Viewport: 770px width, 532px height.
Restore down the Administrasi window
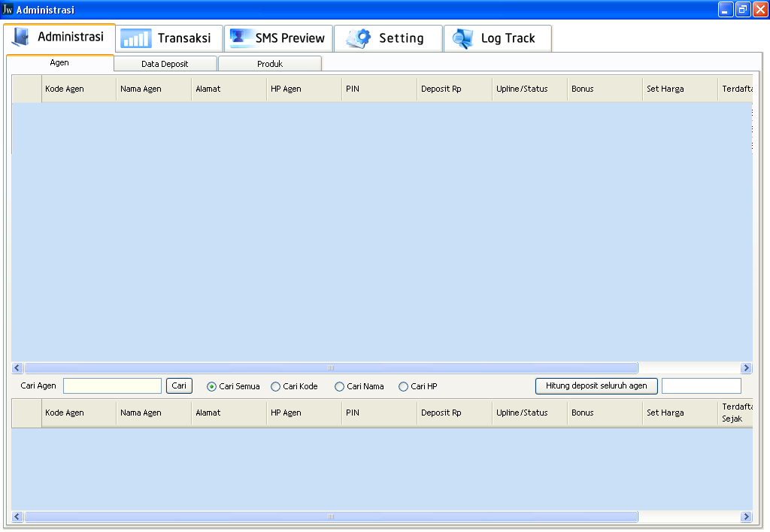(x=743, y=9)
